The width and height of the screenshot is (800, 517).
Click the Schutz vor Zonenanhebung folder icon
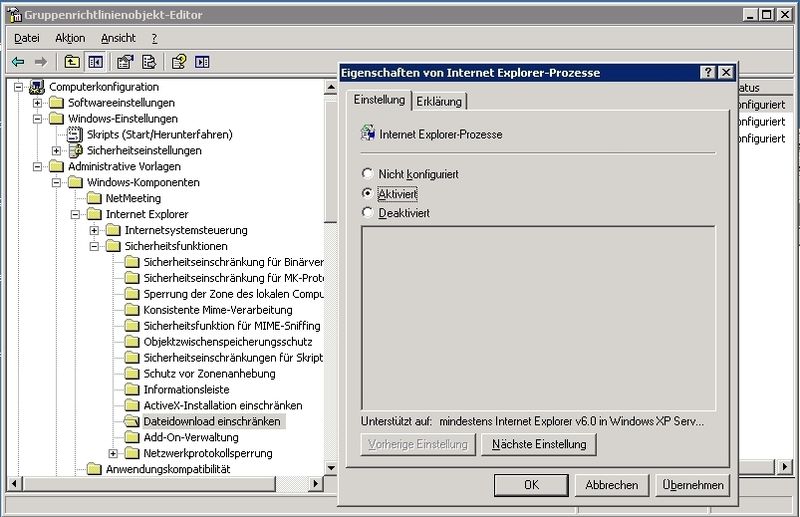pos(132,374)
